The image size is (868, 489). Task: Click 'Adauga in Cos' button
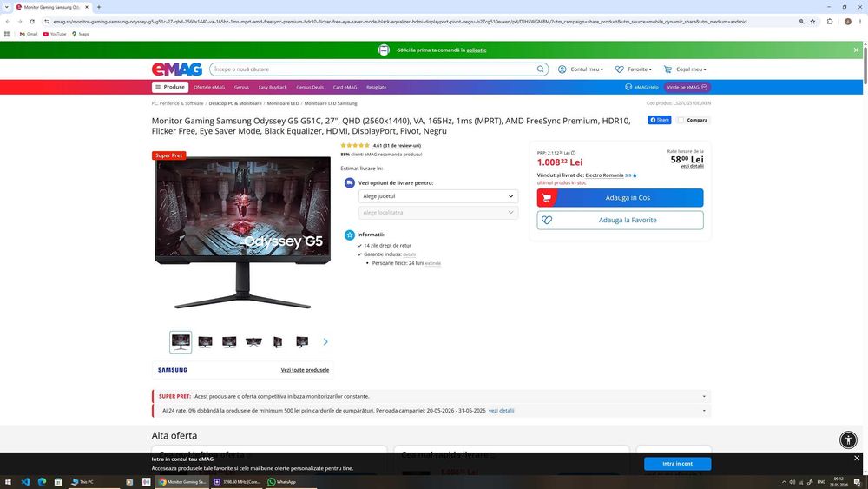coord(620,198)
